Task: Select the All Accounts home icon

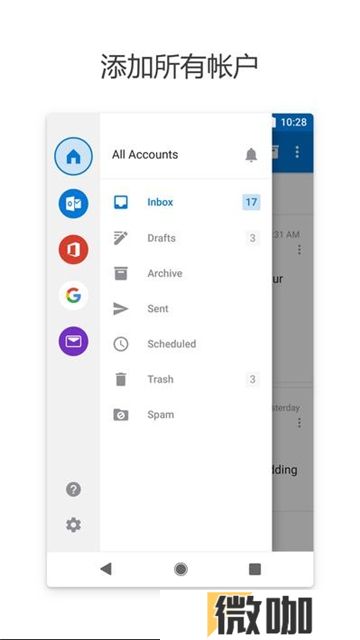Action: coord(73,156)
